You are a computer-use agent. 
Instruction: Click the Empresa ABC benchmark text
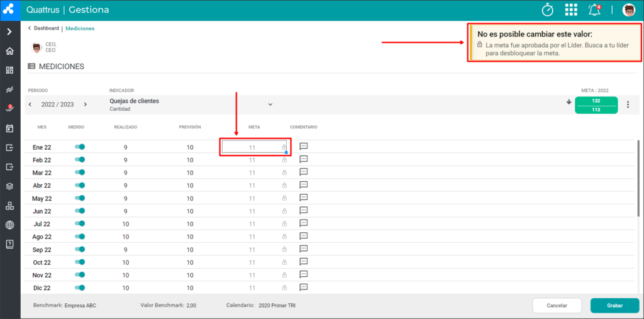(80, 305)
